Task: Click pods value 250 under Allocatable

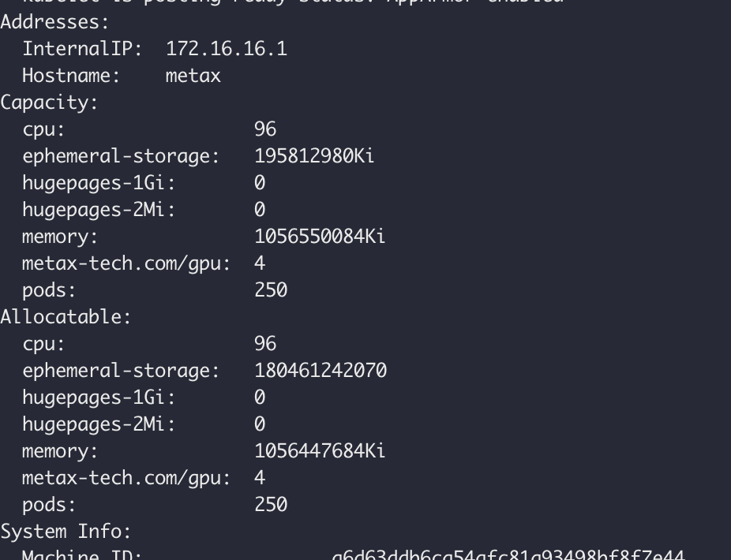Action: (x=270, y=505)
